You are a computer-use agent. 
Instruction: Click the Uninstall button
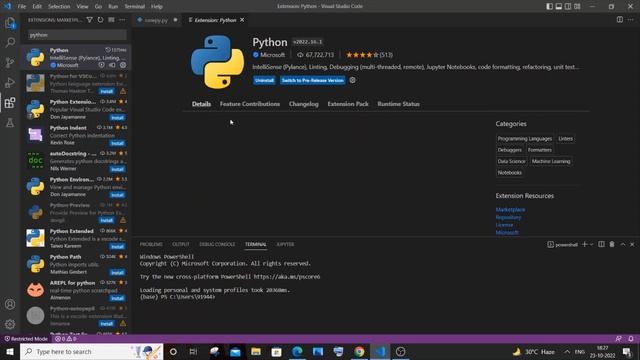click(x=264, y=80)
